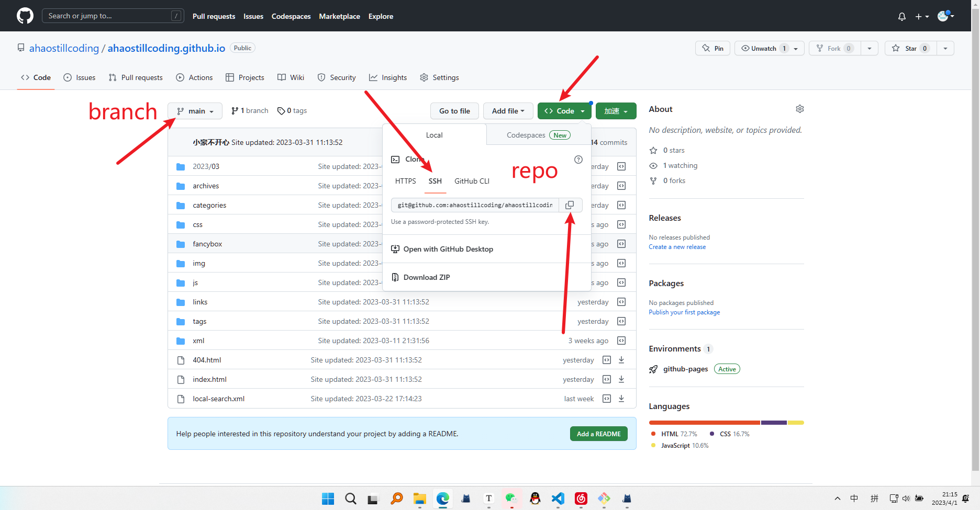Copy the SSH clone URL

pyautogui.click(x=570, y=205)
